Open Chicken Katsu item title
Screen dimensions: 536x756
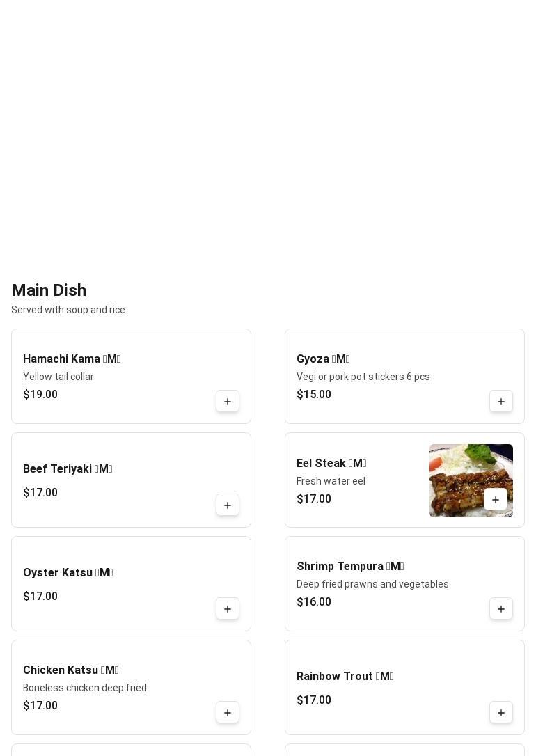pyautogui.click(x=71, y=670)
